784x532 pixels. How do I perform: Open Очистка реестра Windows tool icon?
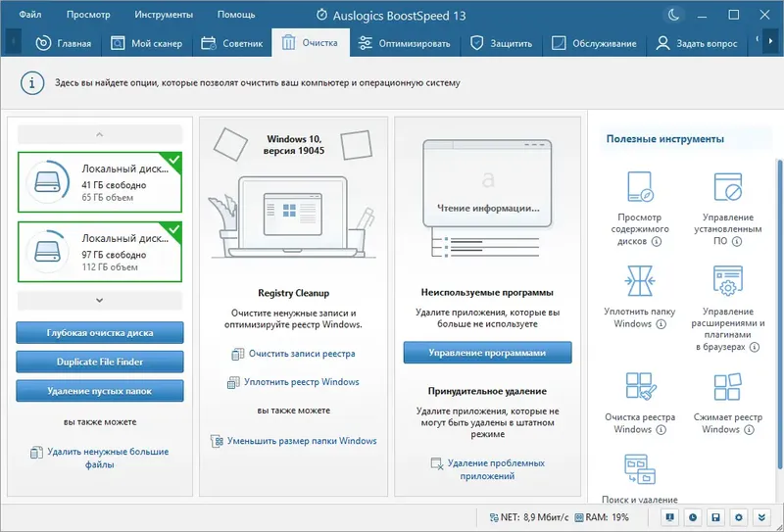point(640,386)
